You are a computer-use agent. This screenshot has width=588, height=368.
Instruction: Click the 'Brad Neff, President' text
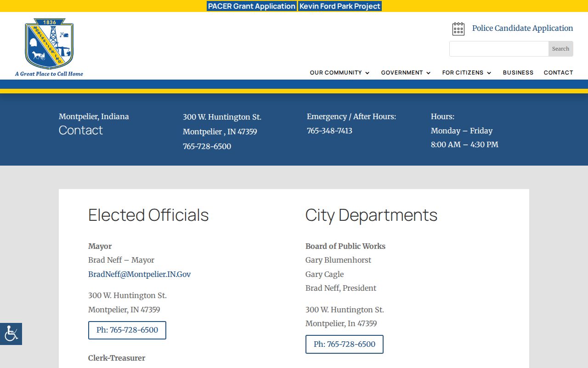341,288
